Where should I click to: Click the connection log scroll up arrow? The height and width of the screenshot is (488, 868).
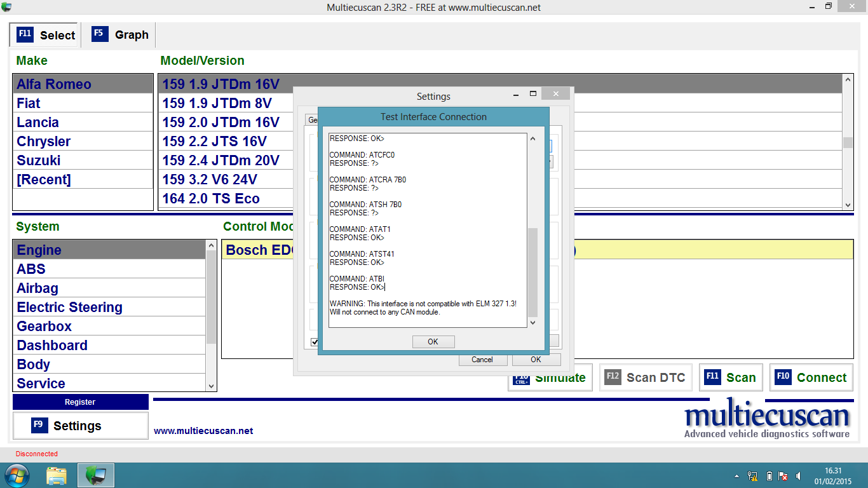pyautogui.click(x=532, y=139)
